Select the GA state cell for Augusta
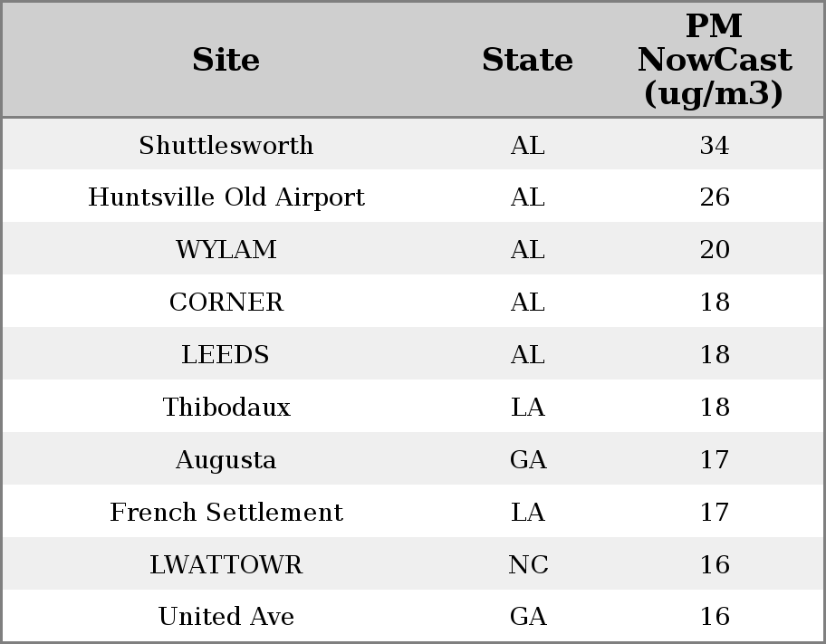 coord(527,459)
